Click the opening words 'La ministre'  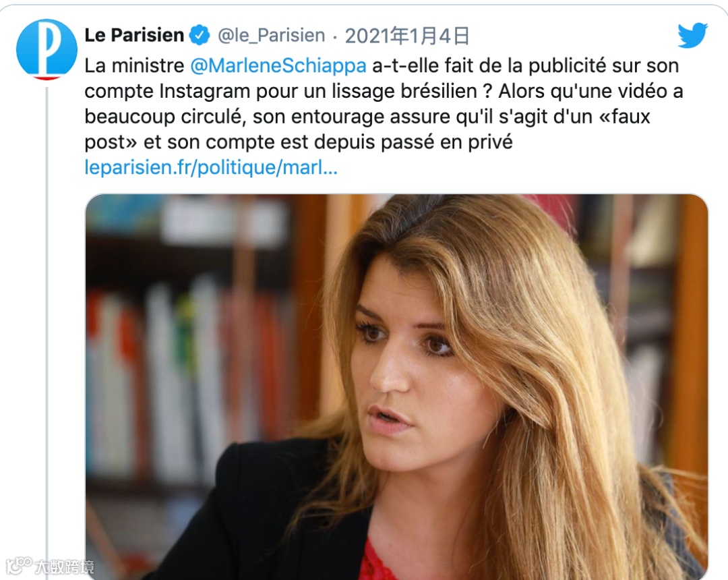click(x=134, y=66)
